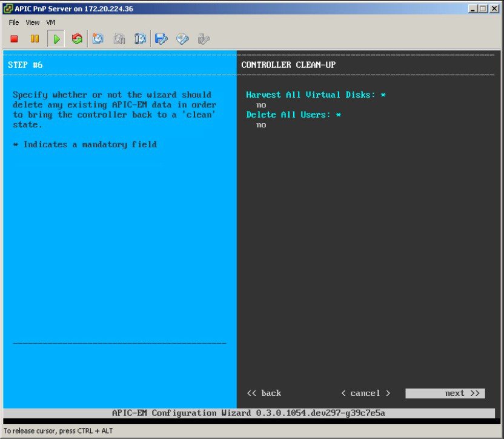The width and height of the screenshot is (504, 439).
Task: Minimize the APIC PnP Server window
Action: (x=472, y=8)
